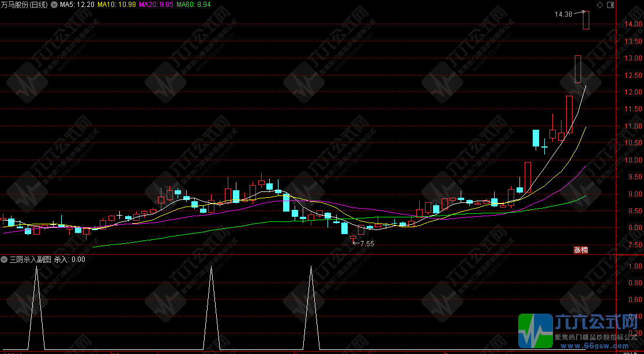
Task: Click the diamond icon at top right
Action: (x=600, y=5)
